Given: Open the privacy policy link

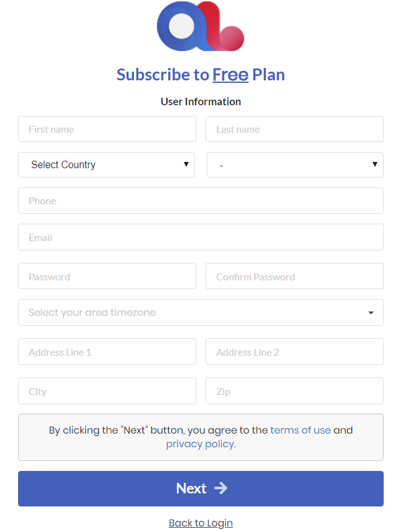Looking at the screenshot, I should coord(201,444).
